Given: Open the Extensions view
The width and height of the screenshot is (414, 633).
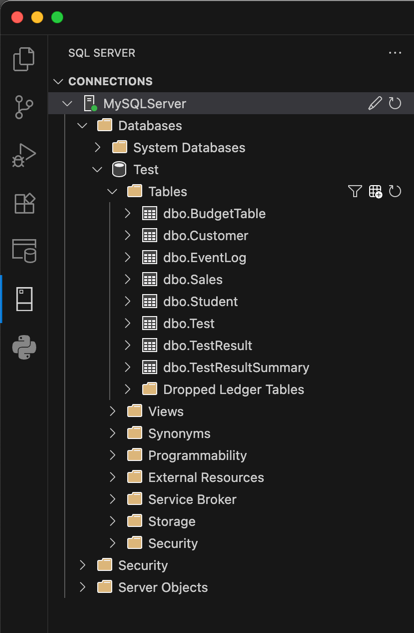Looking at the screenshot, I should click(25, 203).
